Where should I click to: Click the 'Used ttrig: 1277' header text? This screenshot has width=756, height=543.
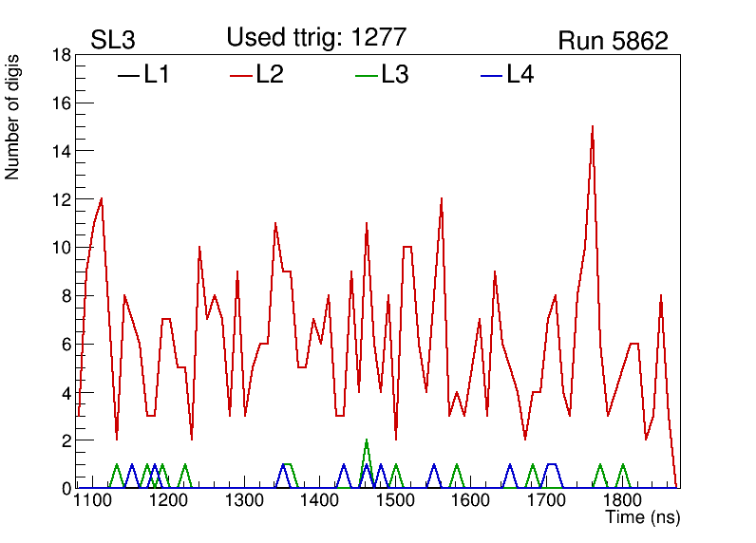316,37
